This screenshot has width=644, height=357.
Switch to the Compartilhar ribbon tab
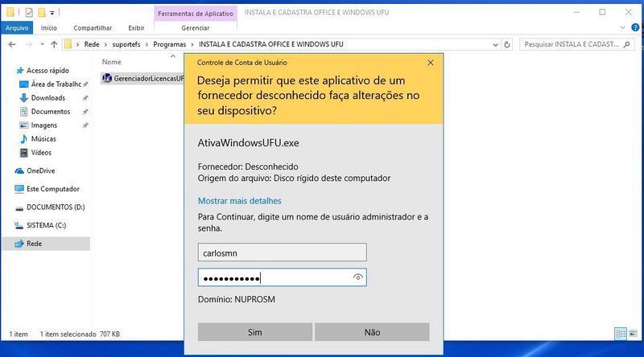(x=93, y=28)
